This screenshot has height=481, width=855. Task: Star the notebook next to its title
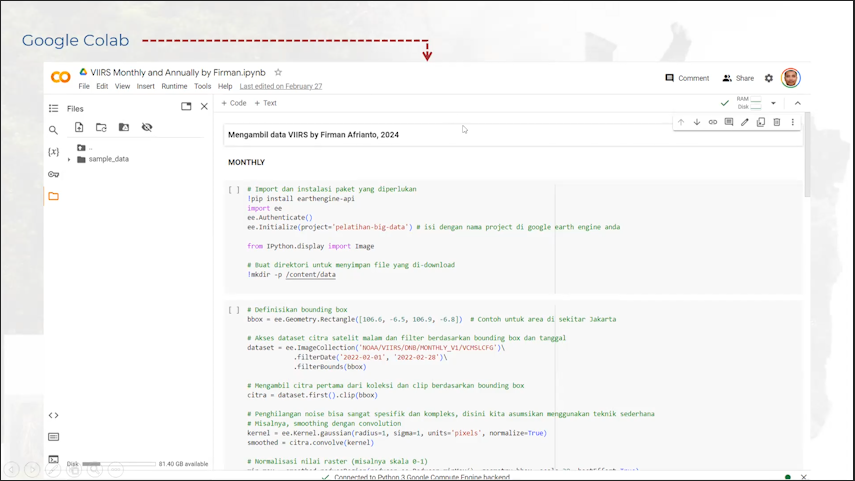(x=278, y=73)
